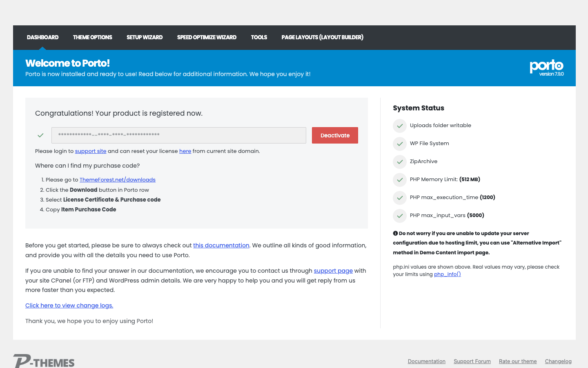This screenshot has width=588, height=368.
Task: Click 'Thank you, we hope you to enjoy using Porto!'
Action: (x=89, y=321)
